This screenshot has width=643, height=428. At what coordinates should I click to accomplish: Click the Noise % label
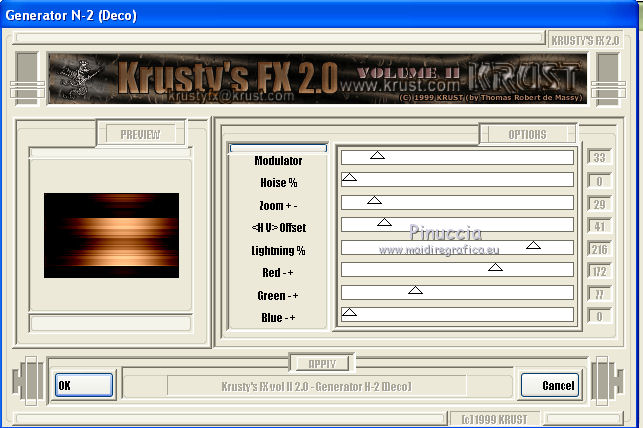pos(278,183)
